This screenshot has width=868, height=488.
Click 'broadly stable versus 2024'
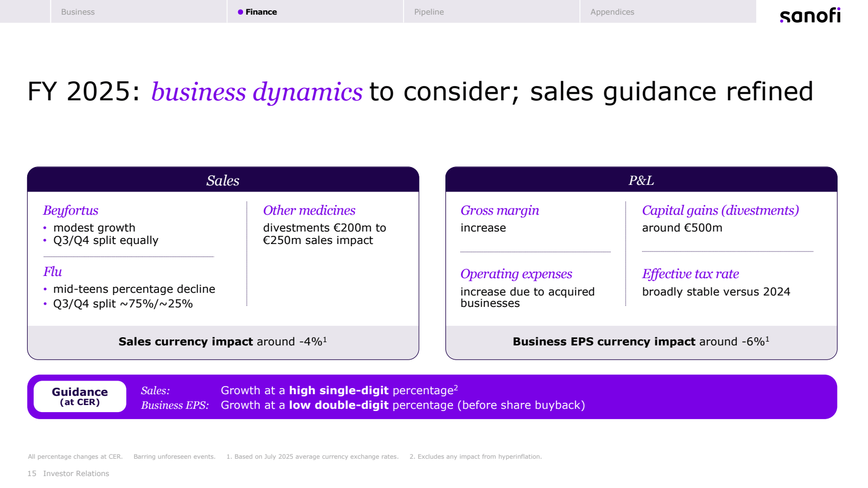[716, 292]
